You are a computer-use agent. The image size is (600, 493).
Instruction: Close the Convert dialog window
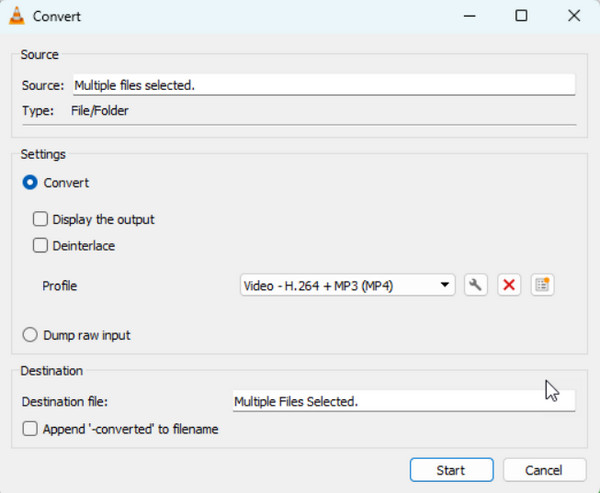pos(573,16)
